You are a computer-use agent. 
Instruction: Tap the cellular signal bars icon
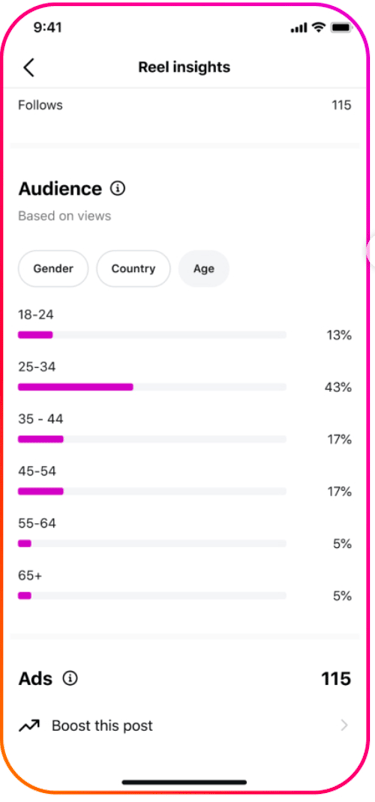pos(299,28)
